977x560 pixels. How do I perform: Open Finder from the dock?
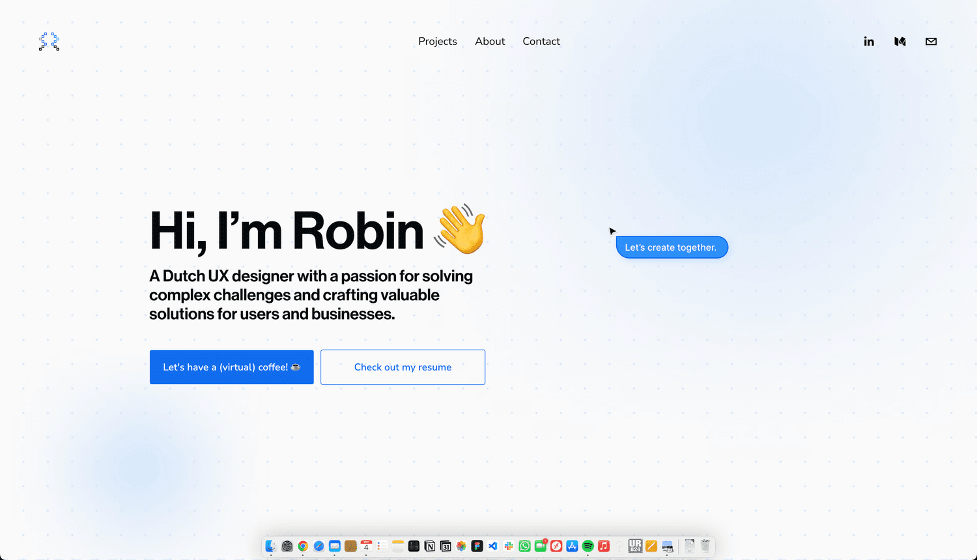271,546
